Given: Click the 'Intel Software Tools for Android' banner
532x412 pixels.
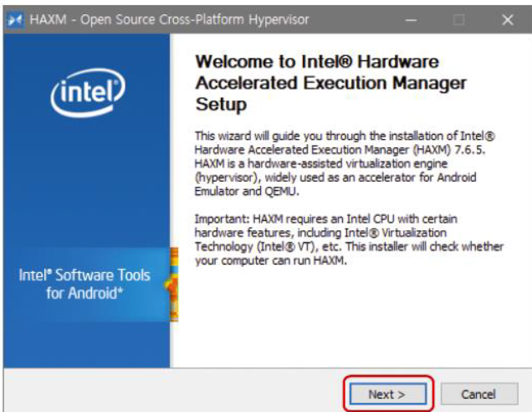Looking at the screenshot, I should click(84, 284).
